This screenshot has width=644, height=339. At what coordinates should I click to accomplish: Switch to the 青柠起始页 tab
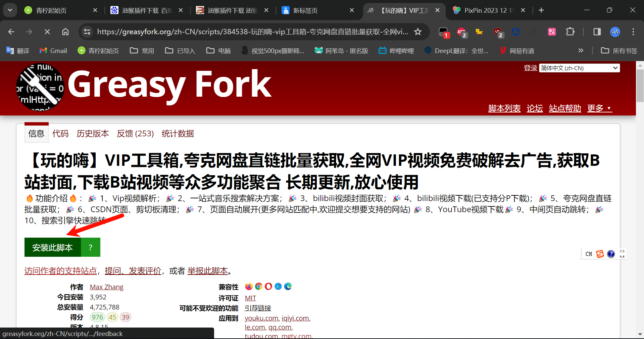pos(61,10)
